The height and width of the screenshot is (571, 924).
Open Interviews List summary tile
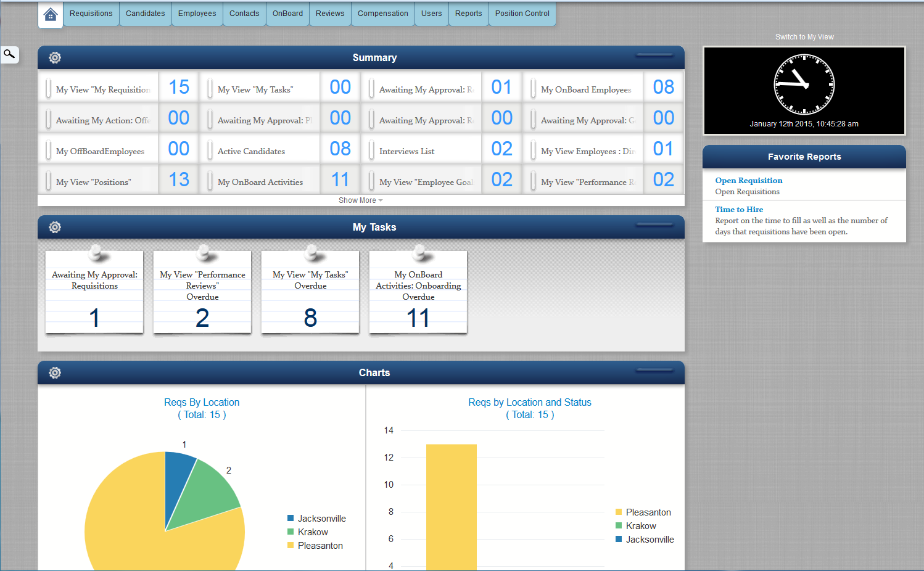[442, 149]
